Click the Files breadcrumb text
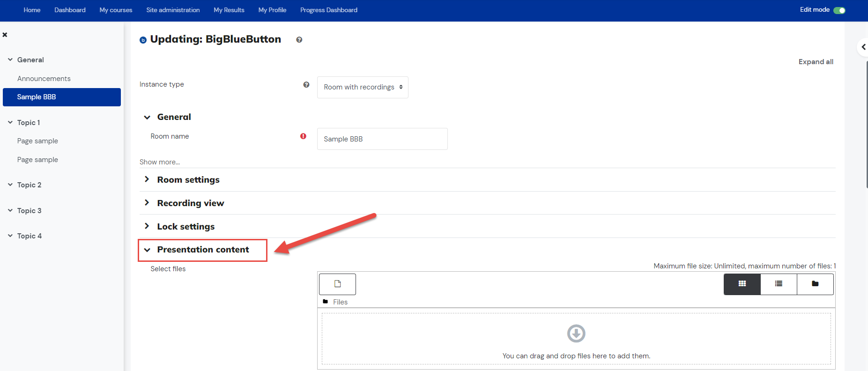Screen dimensions: 868x371 click(x=340, y=302)
